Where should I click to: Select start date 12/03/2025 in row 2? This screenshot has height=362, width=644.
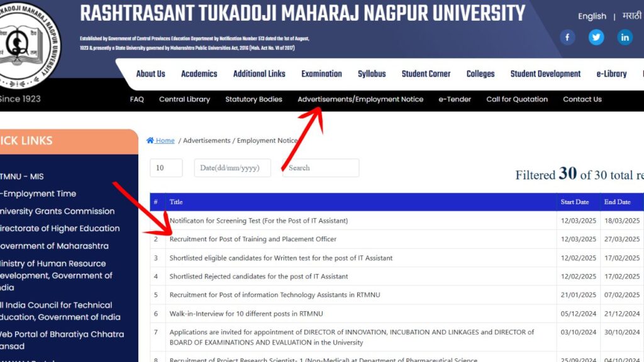579,239
